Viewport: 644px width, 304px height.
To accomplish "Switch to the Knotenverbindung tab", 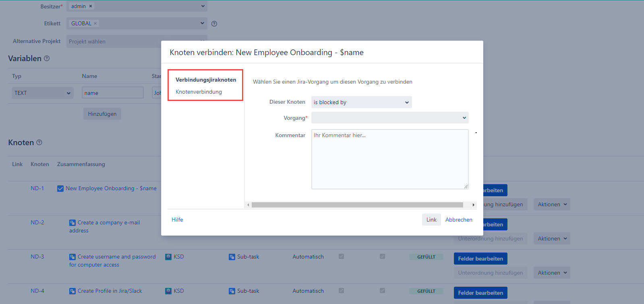I will pyautogui.click(x=199, y=92).
